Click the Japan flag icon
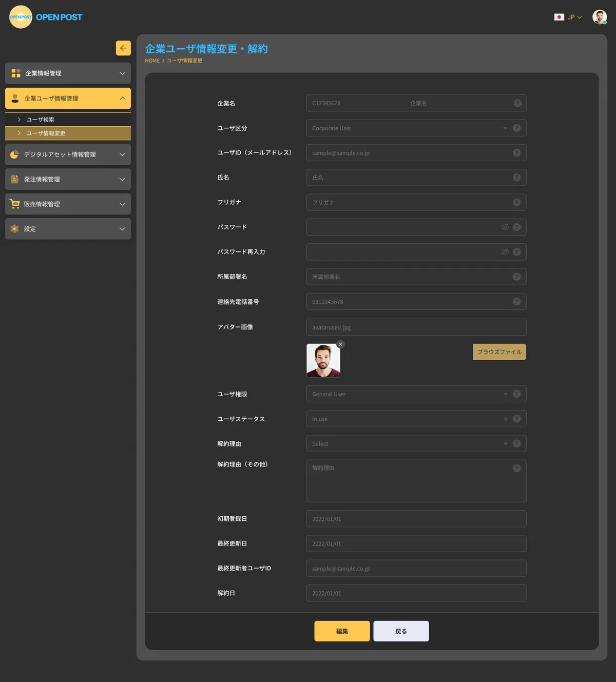 [x=560, y=17]
